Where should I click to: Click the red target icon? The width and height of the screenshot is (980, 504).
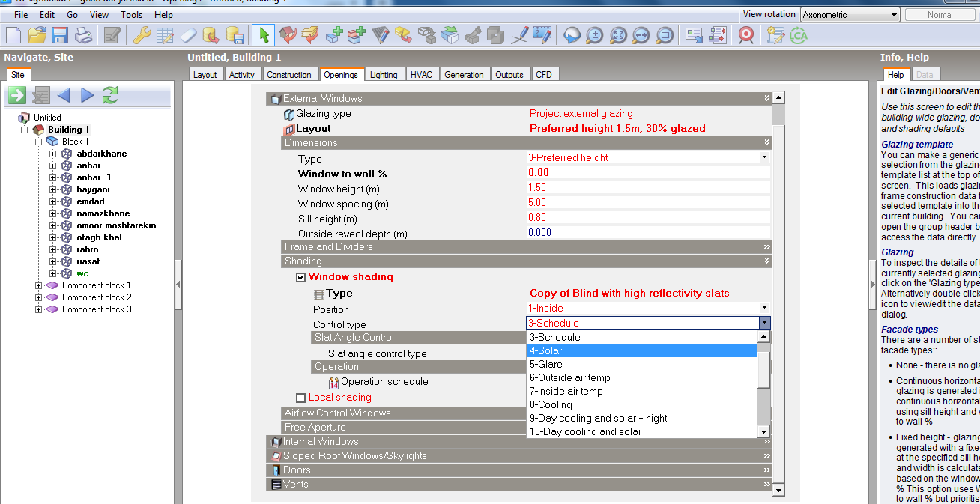coord(745,35)
